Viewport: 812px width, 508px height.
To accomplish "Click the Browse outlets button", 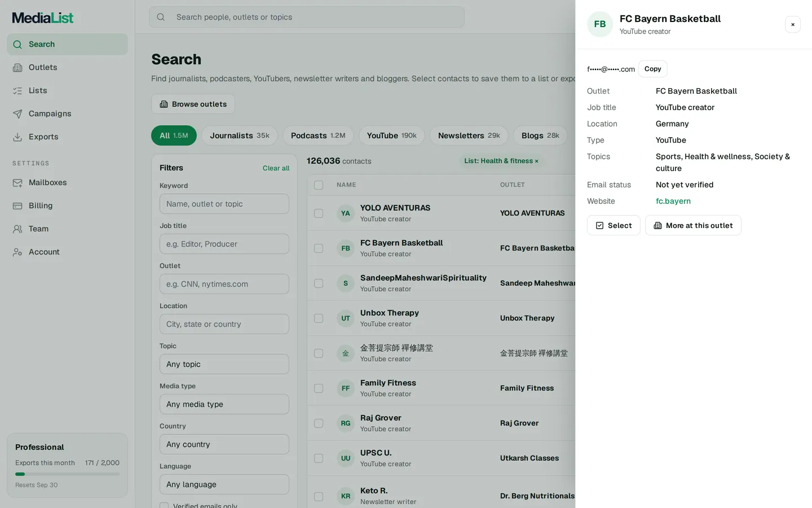I will click(193, 104).
